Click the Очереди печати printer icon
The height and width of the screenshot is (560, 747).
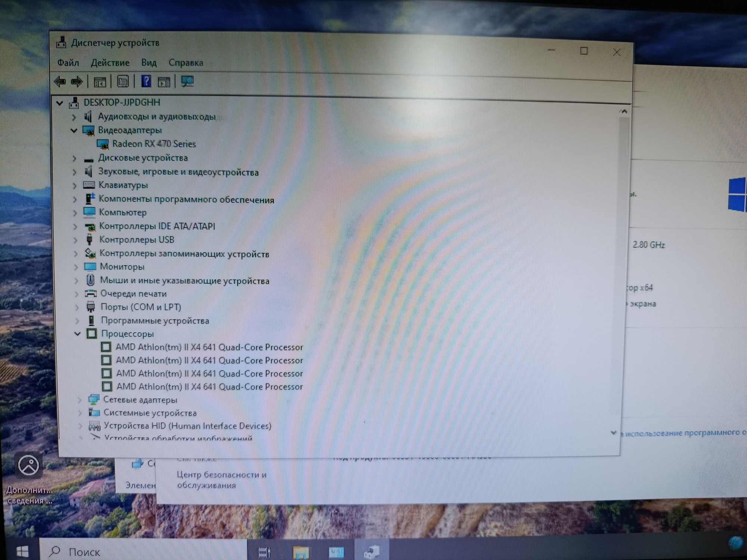pos(91,293)
